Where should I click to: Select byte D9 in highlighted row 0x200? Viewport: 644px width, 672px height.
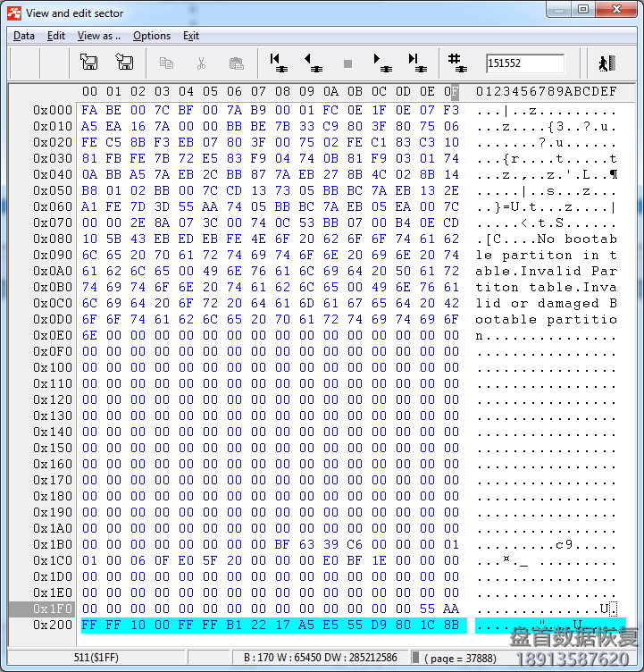coord(379,625)
